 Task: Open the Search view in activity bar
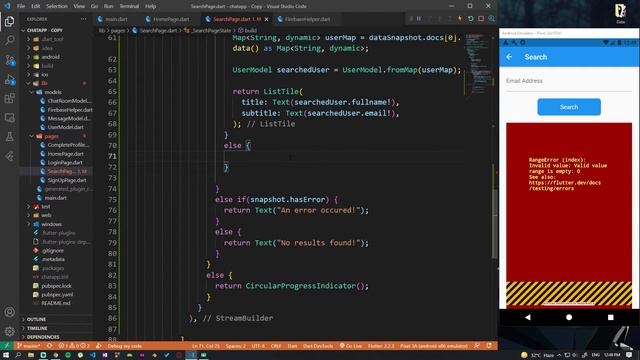point(9,40)
